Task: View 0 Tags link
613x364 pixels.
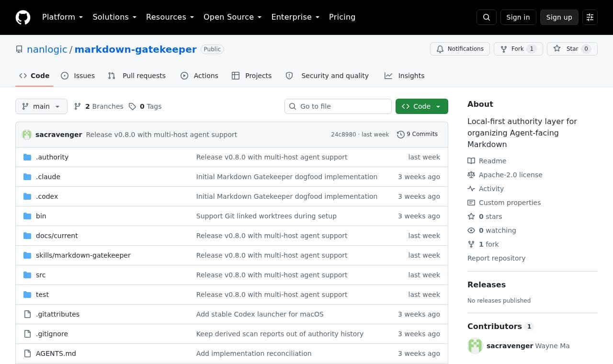Action: click(145, 106)
